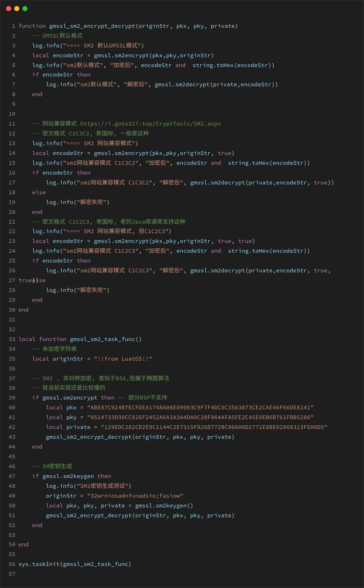Click string 'SM2密钥生成测试' on line 48
The image size is (364, 588).
click(102, 486)
